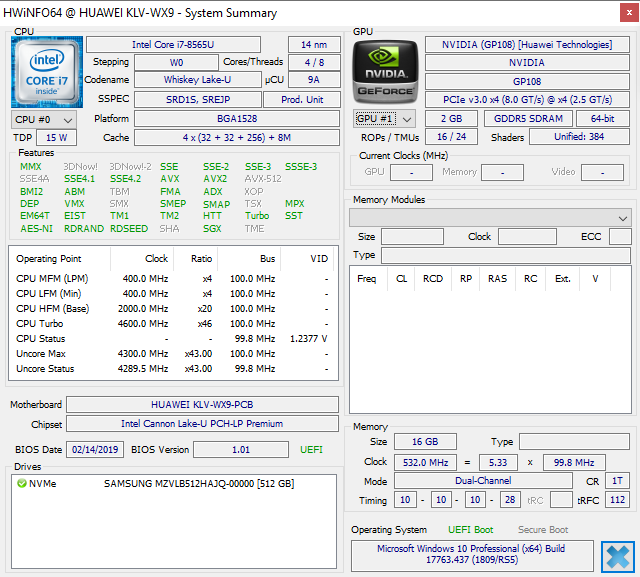Click the TDP value 15 W
Screen dimensions: 640x577
point(56,138)
